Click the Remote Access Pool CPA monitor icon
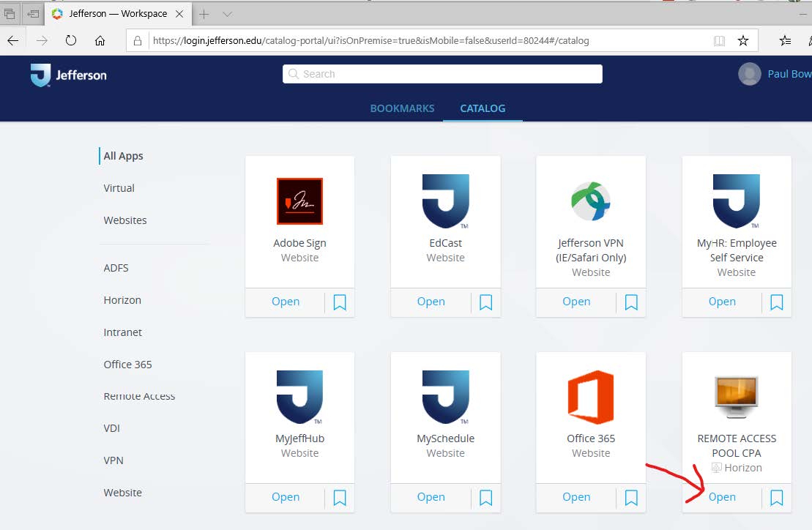The height and width of the screenshot is (530, 812). [x=737, y=397]
